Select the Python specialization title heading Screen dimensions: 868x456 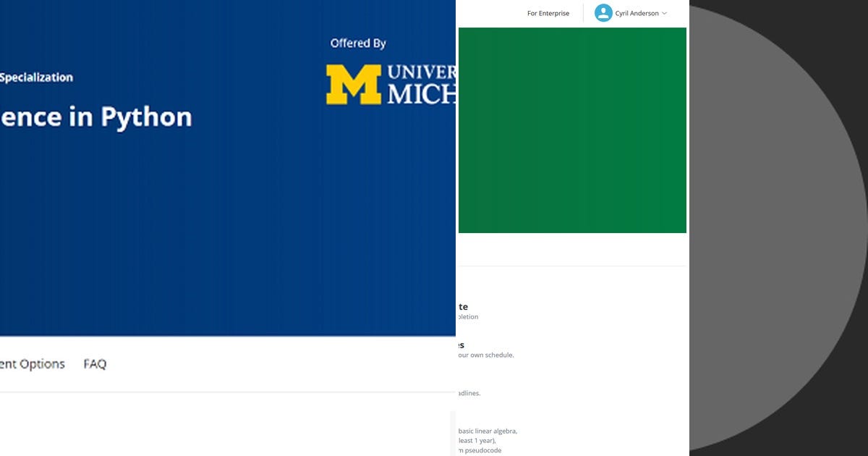(95, 117)
